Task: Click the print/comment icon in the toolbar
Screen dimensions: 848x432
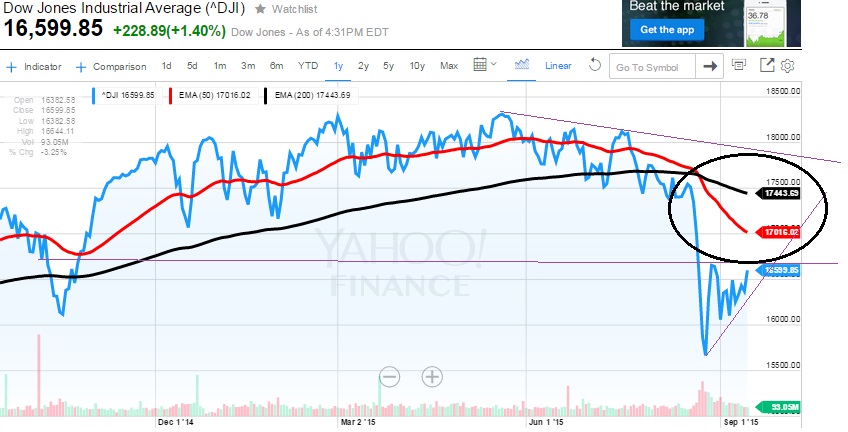Action: [739, 66]
